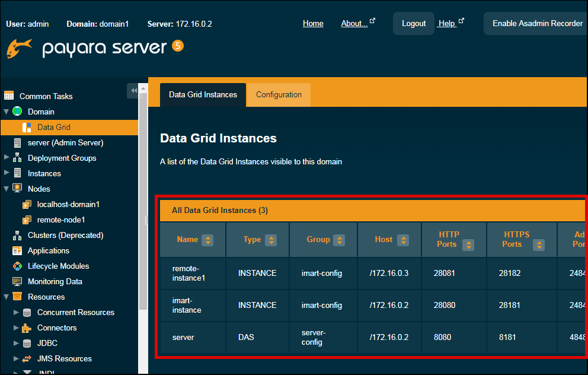Click the Nodes icon in the tree
The image size is (588, 375).
(18, 189)
